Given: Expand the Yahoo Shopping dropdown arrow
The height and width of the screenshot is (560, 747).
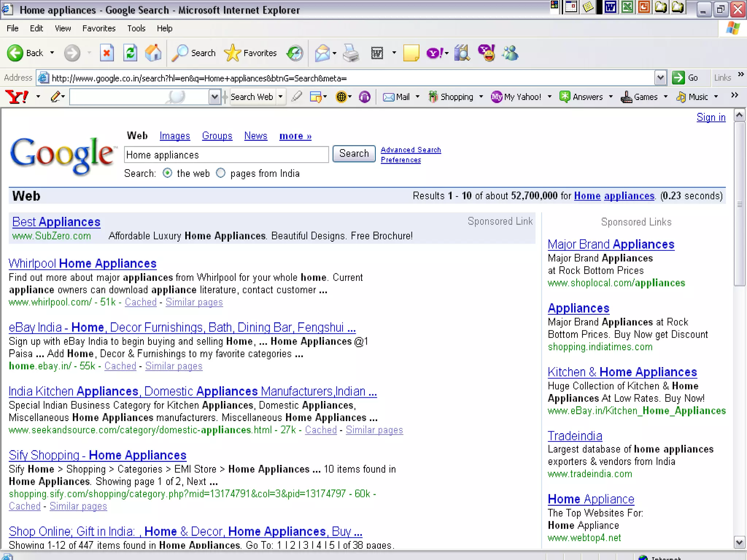Looking at the screenshot, I should pos(481,97).
